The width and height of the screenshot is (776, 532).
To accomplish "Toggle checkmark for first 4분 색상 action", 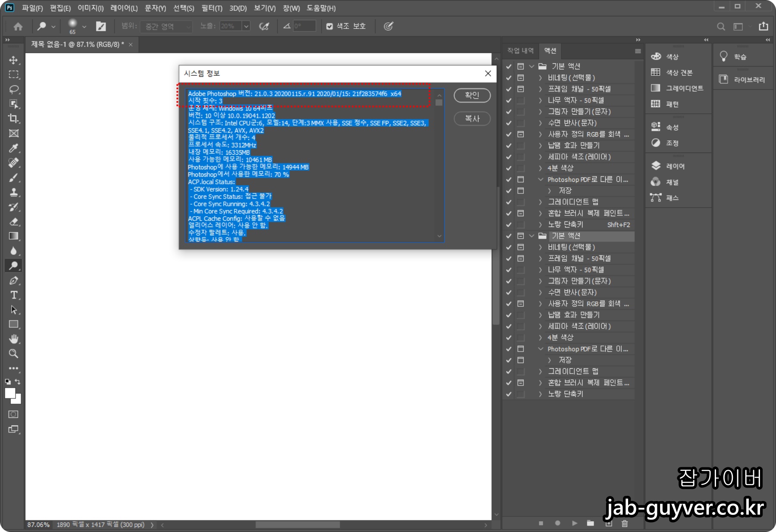I will [509, 168].
